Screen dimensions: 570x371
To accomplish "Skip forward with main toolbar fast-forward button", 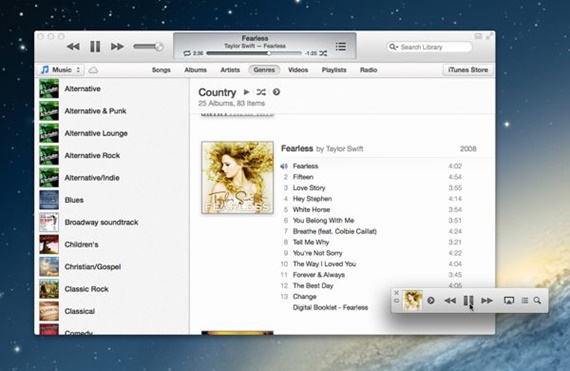I will click(x=117, y=47).
